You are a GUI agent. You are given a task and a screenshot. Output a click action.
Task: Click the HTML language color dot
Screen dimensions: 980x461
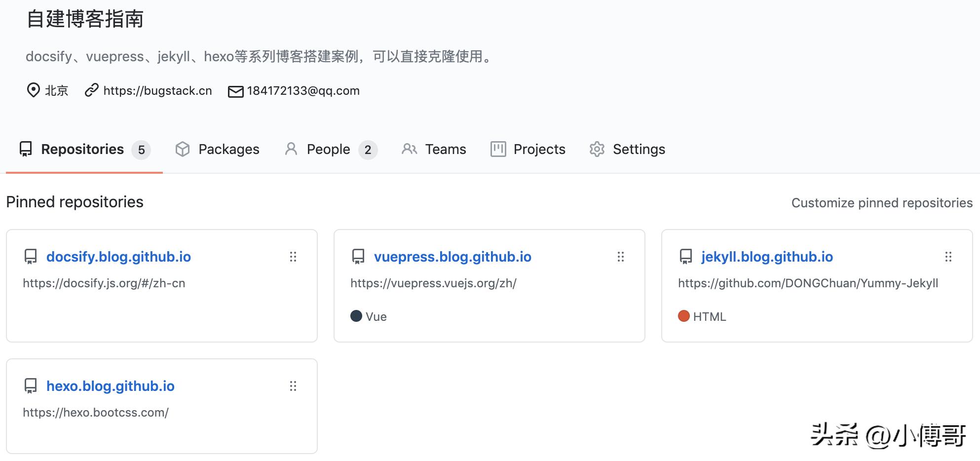(x=684, y=316)
